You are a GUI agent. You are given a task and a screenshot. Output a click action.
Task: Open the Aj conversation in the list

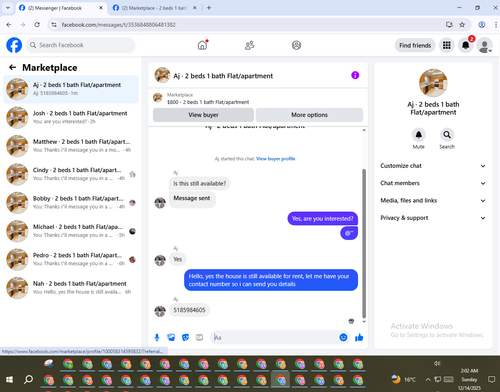71,89
